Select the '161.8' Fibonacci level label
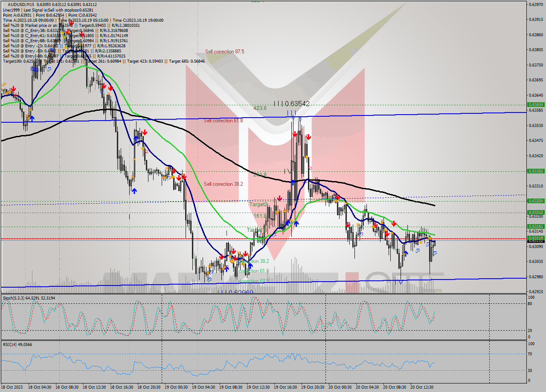This screenshot has width=546, height=392. 260,216
